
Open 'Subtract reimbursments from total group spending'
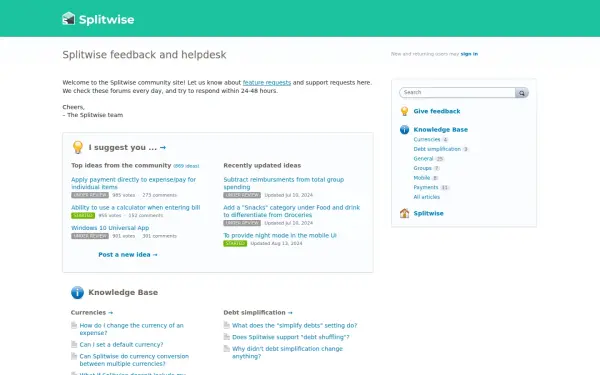(x=284, y=183)
